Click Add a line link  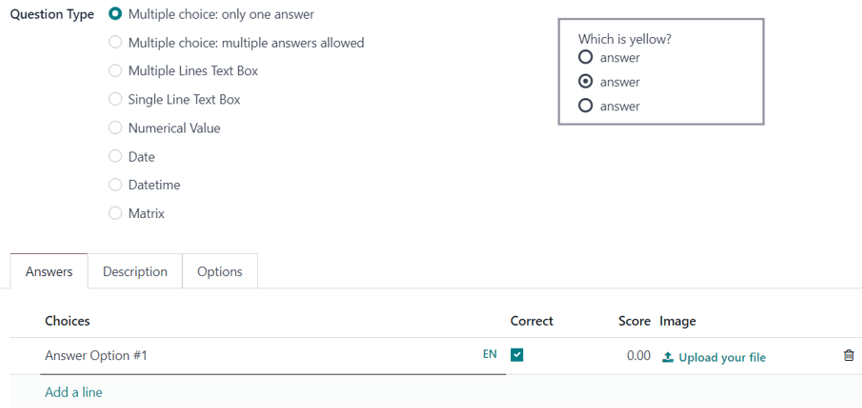[x=73, y=392]
